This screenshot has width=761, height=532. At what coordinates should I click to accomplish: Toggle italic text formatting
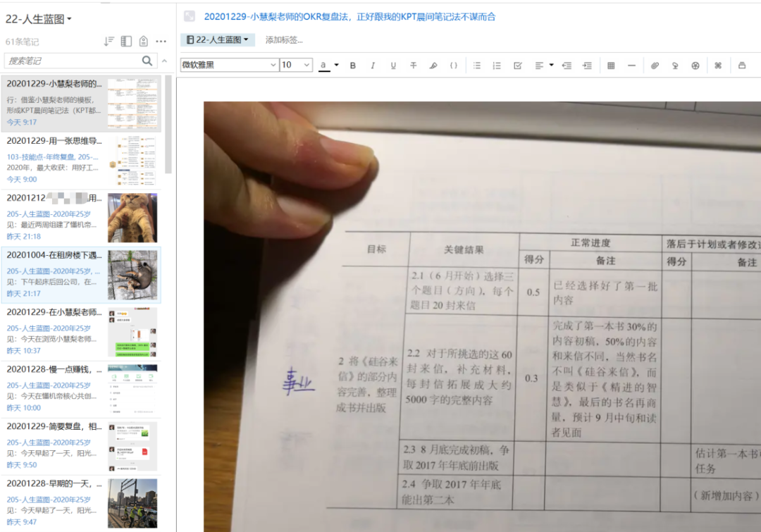point(373,66)
